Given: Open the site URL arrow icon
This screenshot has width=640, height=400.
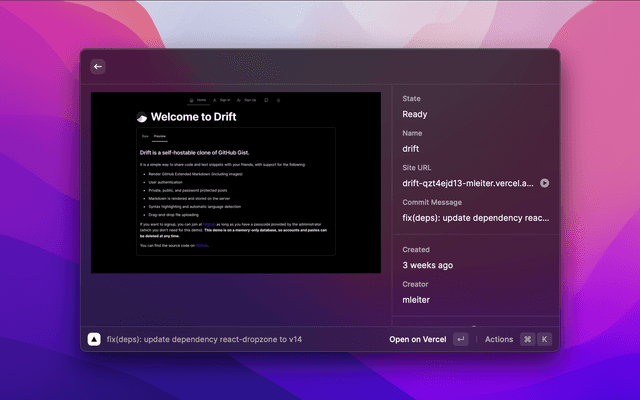Looking at the screenshot, I should pyautogui.click(x=544, y=183).
